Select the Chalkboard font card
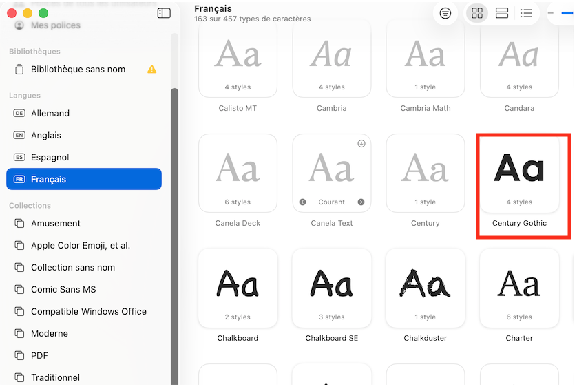The height and width of the screenshot is (391, 588). point(238,288)
